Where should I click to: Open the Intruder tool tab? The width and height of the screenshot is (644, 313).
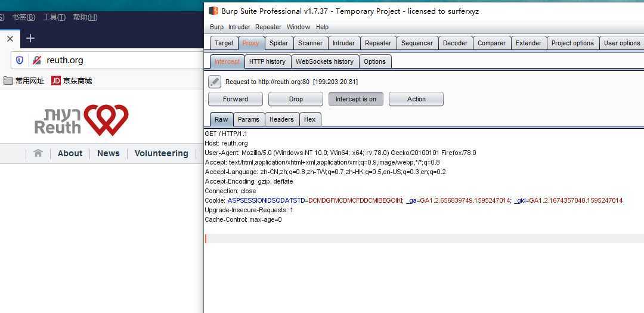pyautogui.click(x=344, y=43)
